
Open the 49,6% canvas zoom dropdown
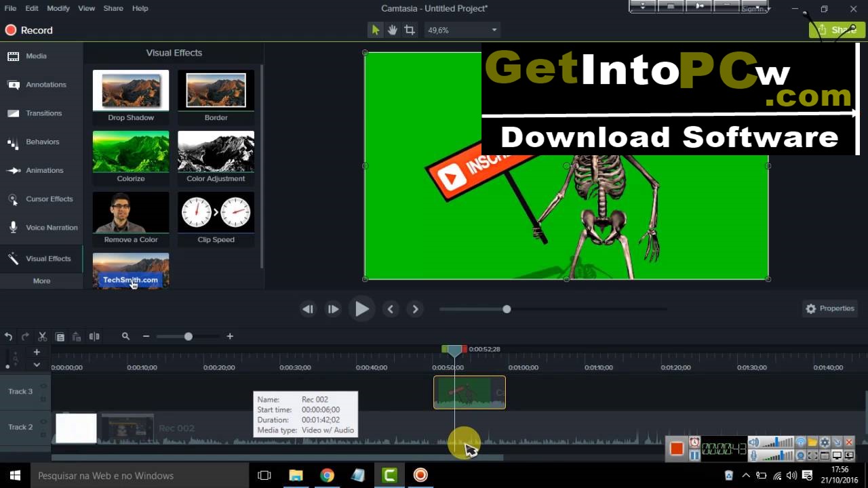463,30
